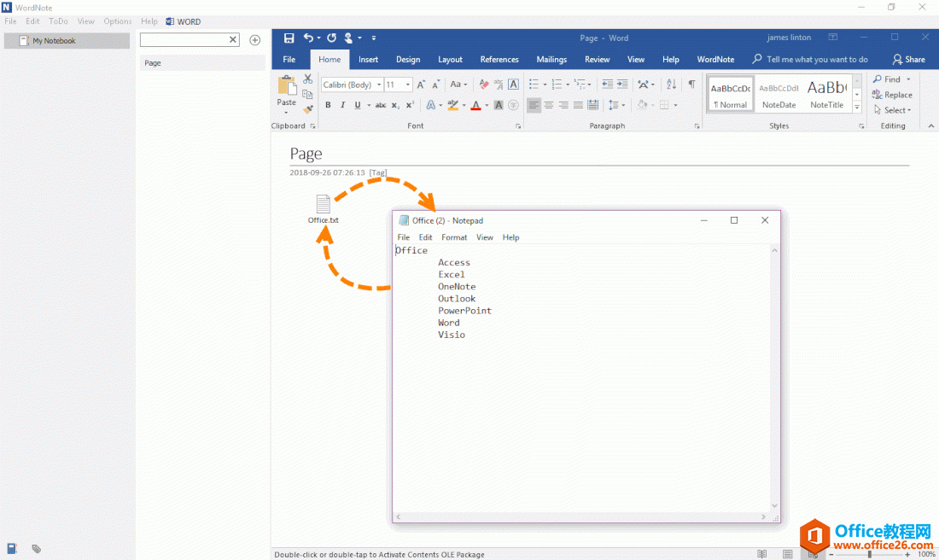
Task: Open the Office.txt attachment icon
Action: pyautogui.click(x=324, y=205)
